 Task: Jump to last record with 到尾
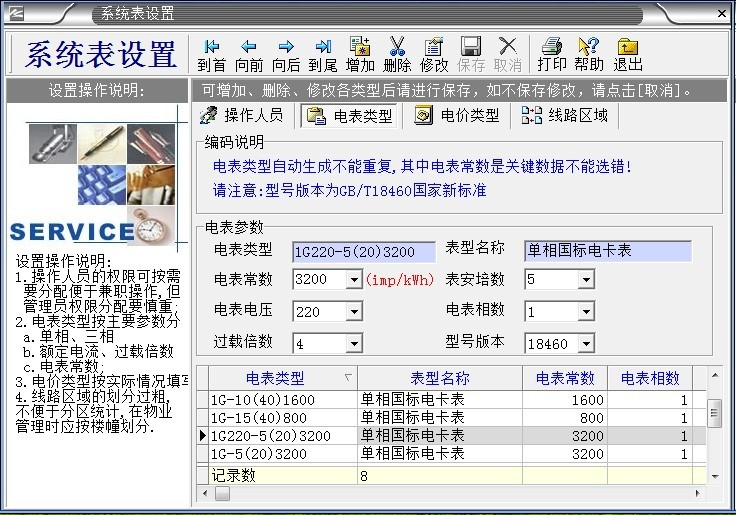pyautogui.click(x=323, y=55)
